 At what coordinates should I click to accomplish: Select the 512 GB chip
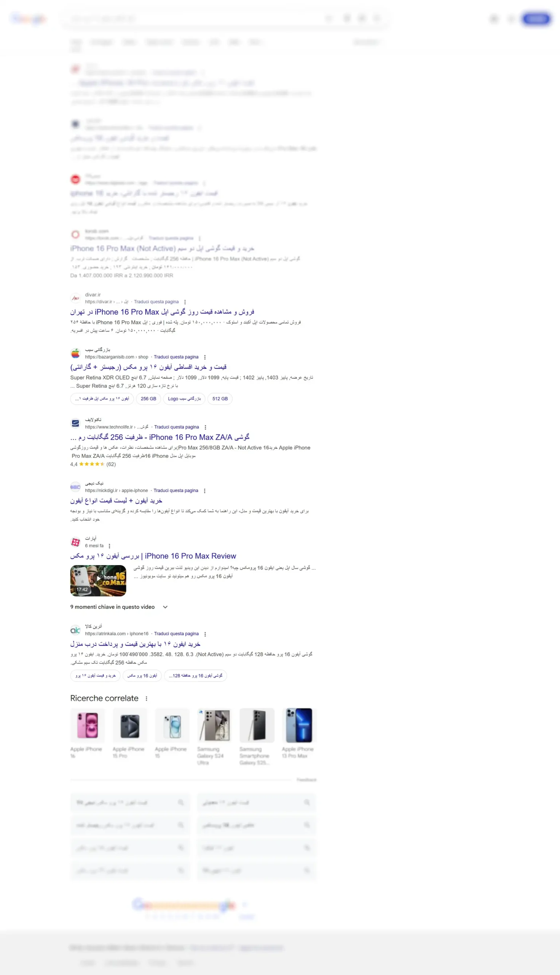pos(220,399)
